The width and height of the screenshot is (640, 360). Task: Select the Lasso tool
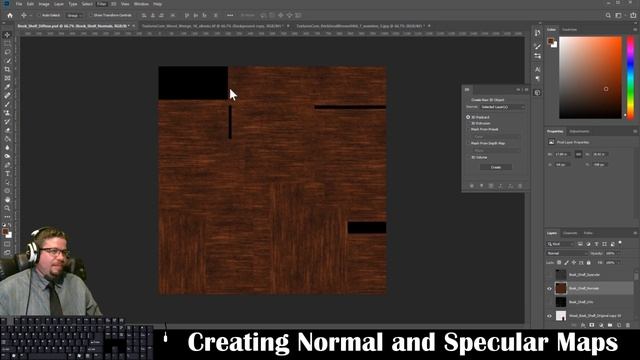7,52
